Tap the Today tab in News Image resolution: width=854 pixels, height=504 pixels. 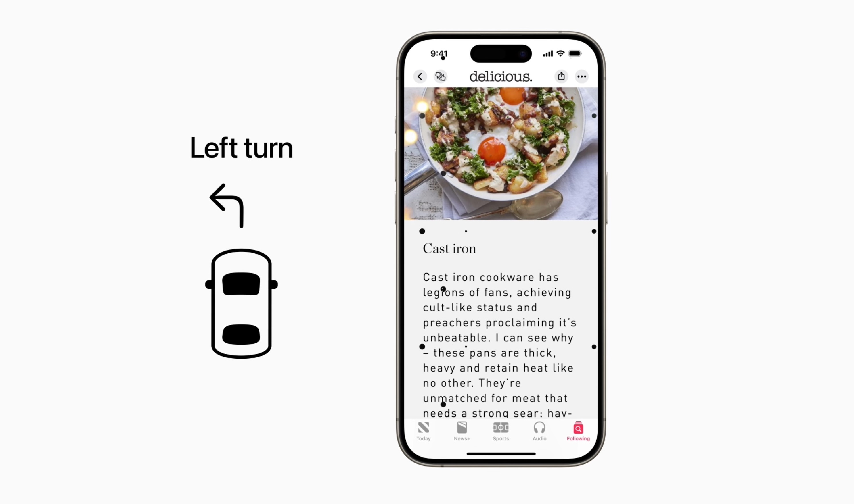pos(424,431)
